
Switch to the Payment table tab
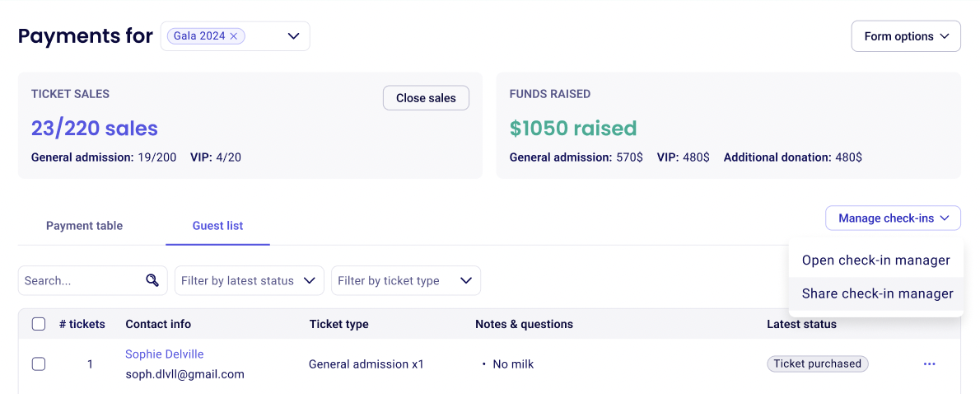[x=84, y=226]
